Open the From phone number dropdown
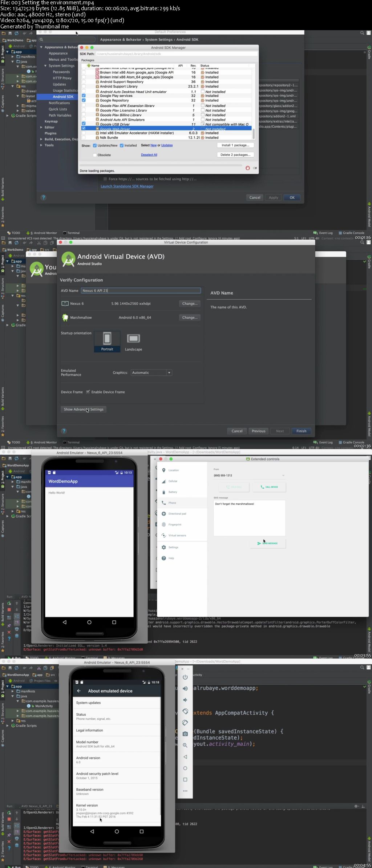 (249, 475)
